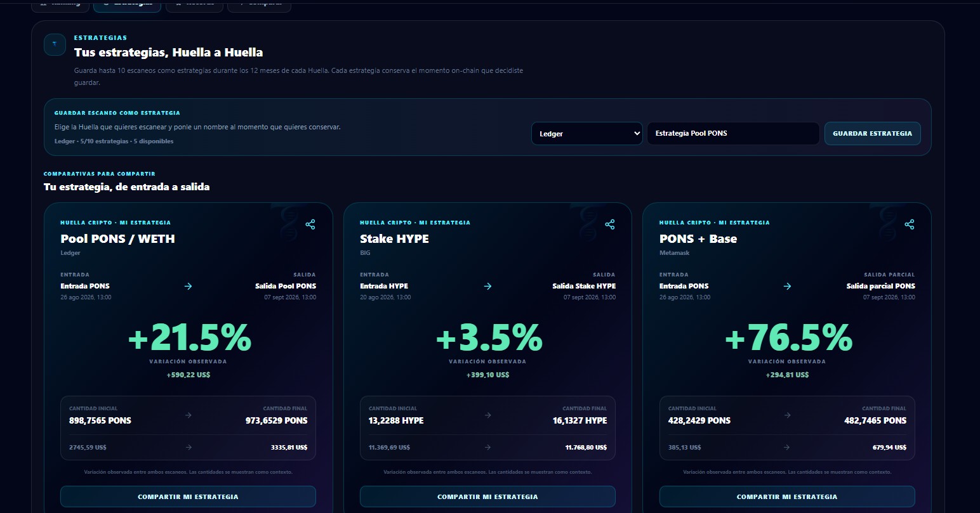
Task: Click 'Entrada PONS' in the Pool PONS / WETH card
Action: tap(85, 286)
